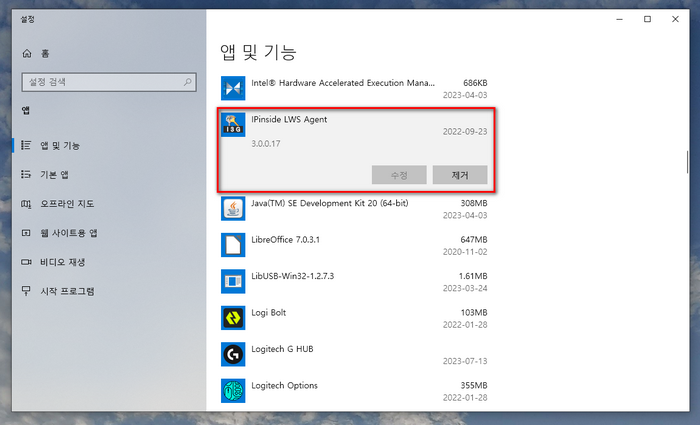700x425 pixels.
Task: Click the 비디오 재생 camera icon
Action: [x=26, y=262]
